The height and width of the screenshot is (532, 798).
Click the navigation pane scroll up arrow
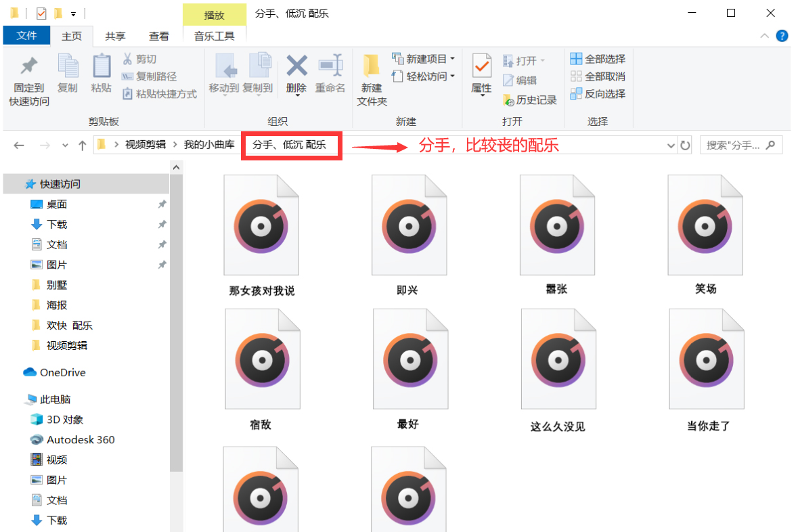point(176,167)
